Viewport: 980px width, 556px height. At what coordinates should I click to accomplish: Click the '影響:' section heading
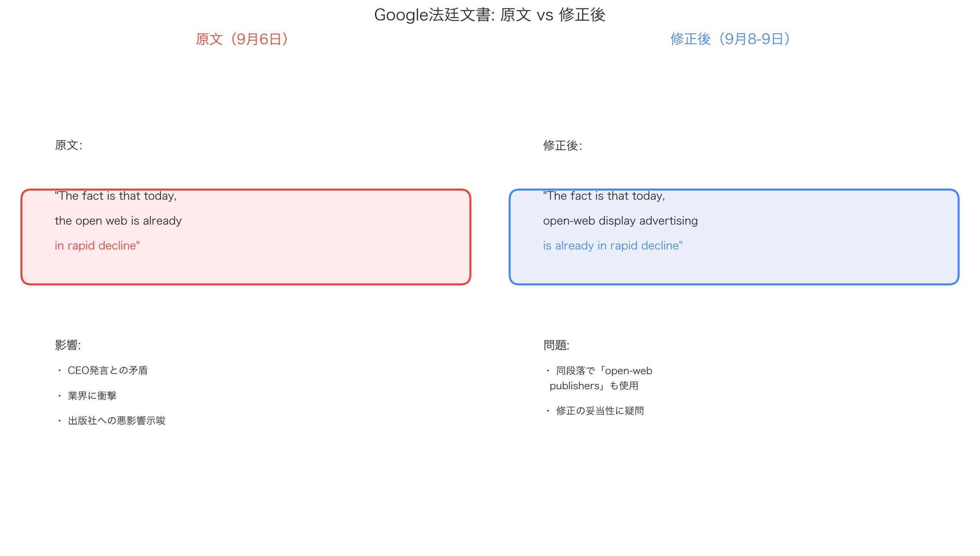click(x=68, y=345)
